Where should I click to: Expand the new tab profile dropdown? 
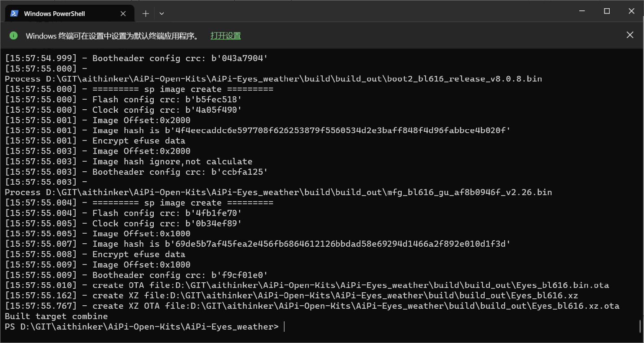tap(162, 14)
